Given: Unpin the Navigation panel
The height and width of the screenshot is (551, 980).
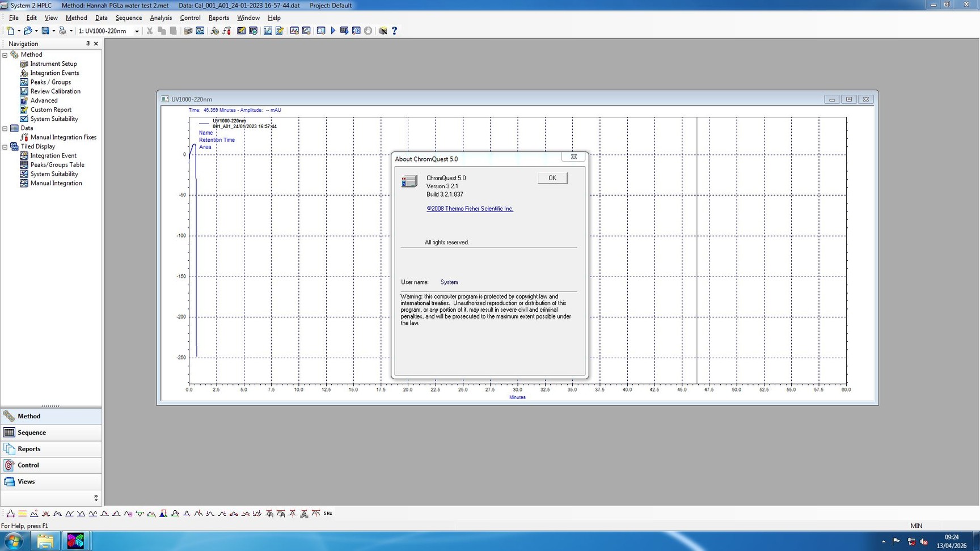Looking at the screenshot, I should (88, 43).
